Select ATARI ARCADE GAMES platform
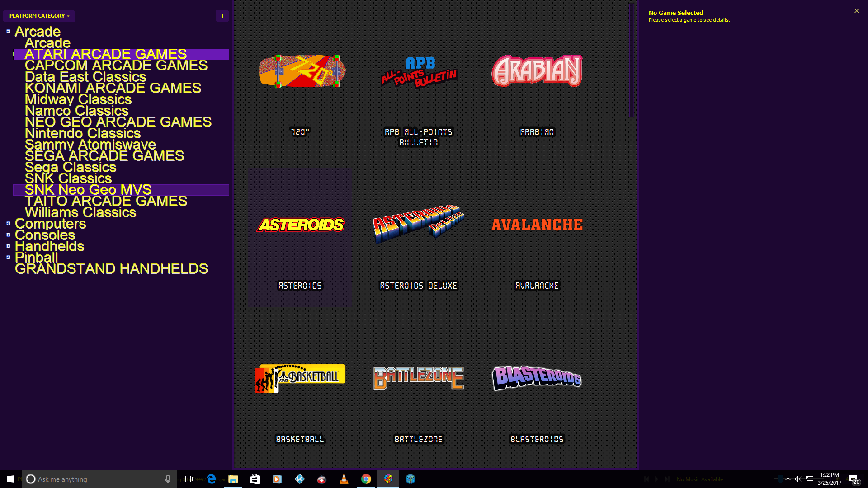The image size is (868, 488). coord(121,54)
